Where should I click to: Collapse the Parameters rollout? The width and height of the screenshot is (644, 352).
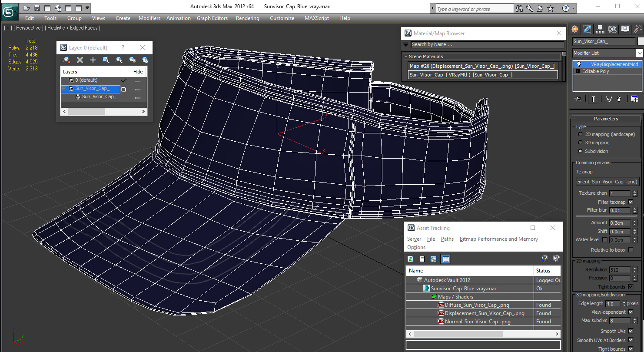[574, 119]
